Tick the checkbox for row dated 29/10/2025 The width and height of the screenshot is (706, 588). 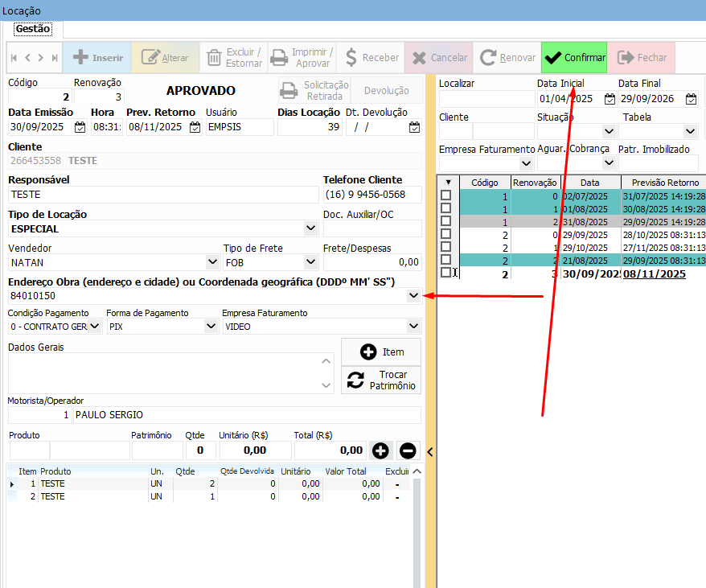coord(445,247)
